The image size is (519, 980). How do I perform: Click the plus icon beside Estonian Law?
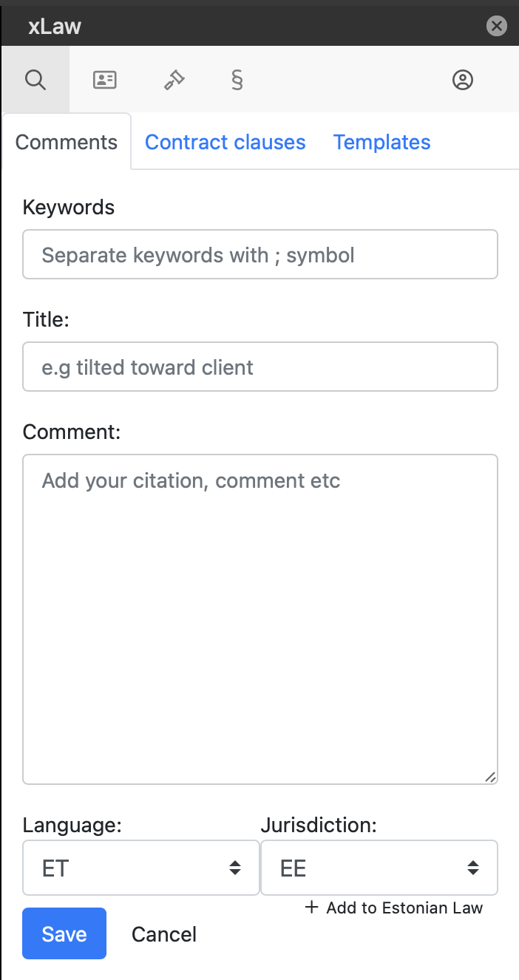(311, 908)
